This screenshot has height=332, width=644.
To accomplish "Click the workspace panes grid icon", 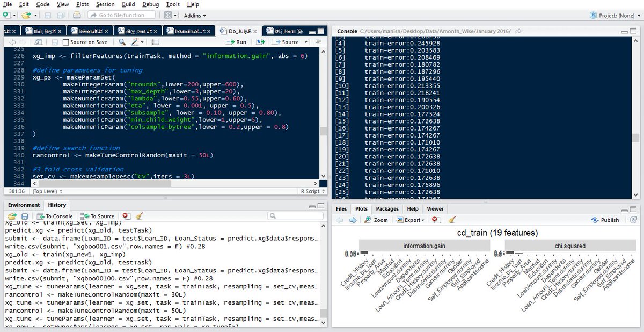I will 168,15.
